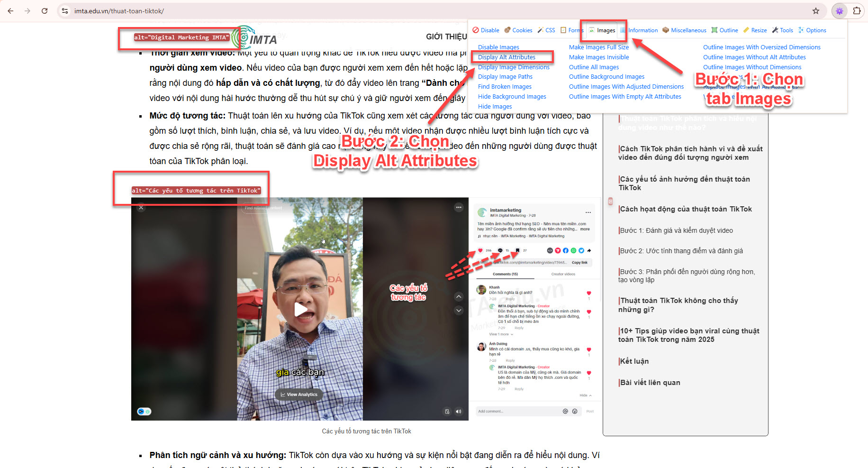Image resolution: width=868 pixels, height=468 pixels.
Task: Choose Hide Images
Action: point(495,107)
